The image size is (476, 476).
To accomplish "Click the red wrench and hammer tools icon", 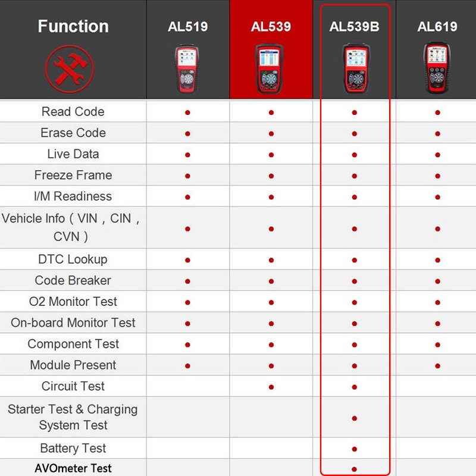I will tap(70, 69).
